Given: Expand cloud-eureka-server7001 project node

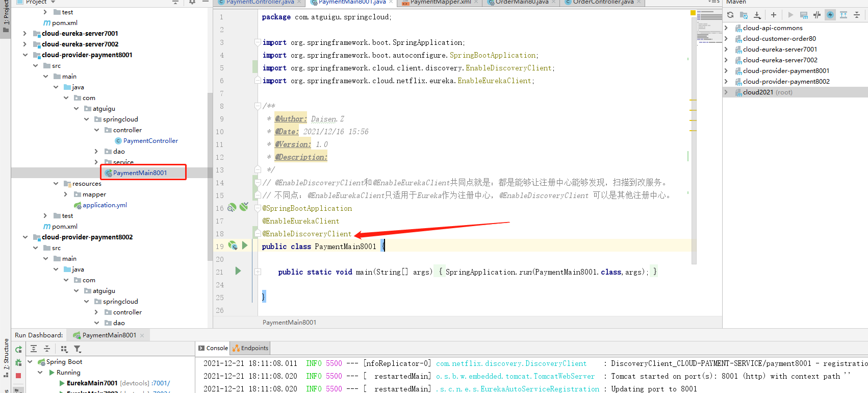Looking at the screenshot, I should (24, 33).
